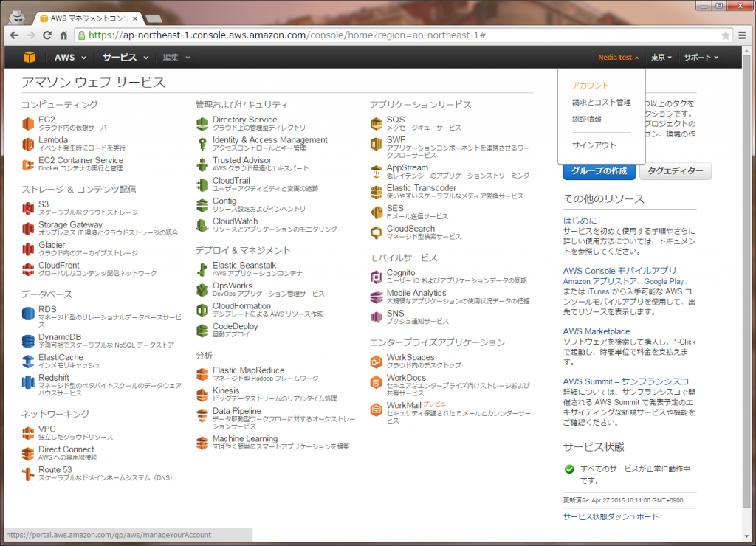Open the Lambda service icon

pyautogui.click(x=28, y=144)
